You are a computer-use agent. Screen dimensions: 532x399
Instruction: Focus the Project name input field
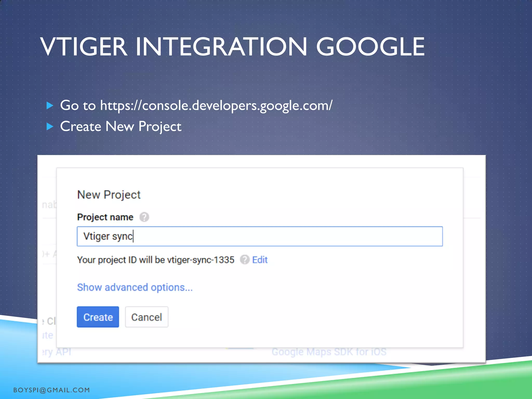click(260, 236)
